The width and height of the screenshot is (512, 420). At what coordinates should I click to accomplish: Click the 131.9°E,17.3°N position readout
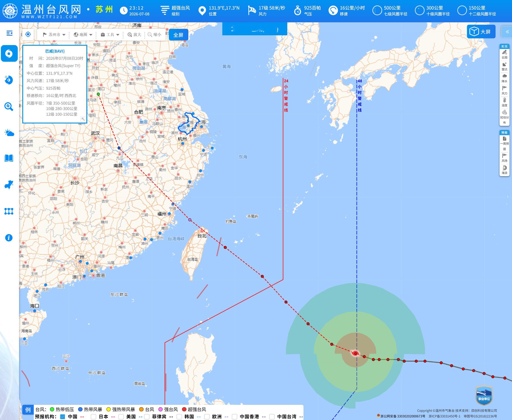224,8
